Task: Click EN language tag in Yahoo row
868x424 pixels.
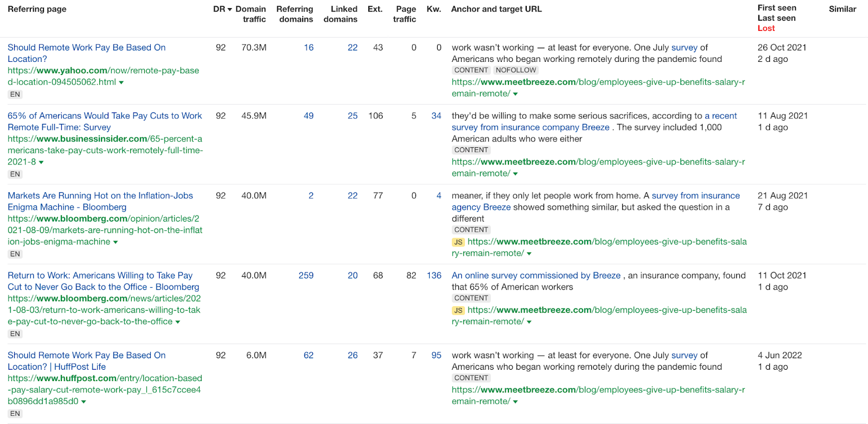Action: point(15,94)
